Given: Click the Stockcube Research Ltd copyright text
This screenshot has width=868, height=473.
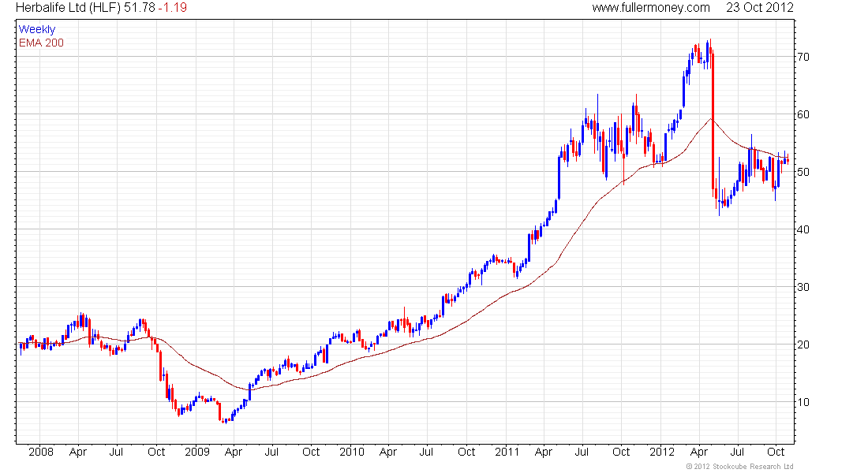Looking at the screenshot, I should pos(739,467).
